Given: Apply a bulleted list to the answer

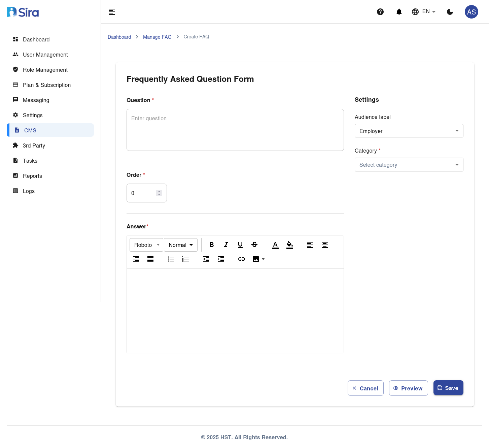Looking at the screenshot, I should point(171,259).
